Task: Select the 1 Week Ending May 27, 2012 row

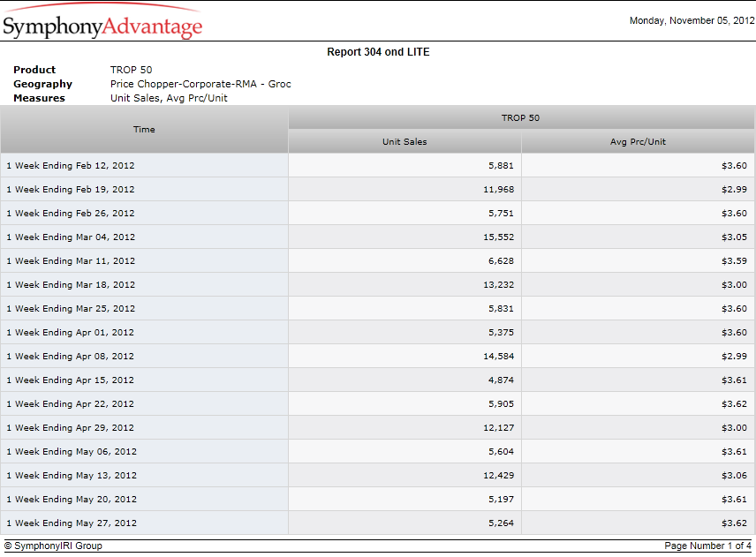Action: pyautogui.click(x=377, y=523)
